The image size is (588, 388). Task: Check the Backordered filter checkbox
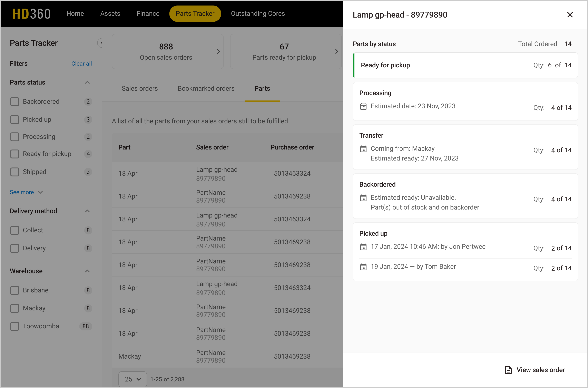coord(14,102)
